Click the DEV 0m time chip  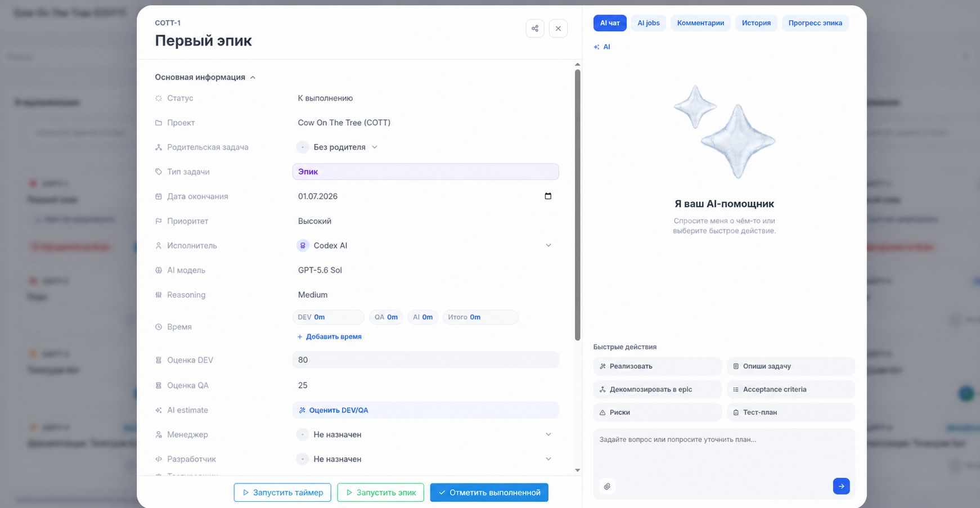(x=329, y=317)
